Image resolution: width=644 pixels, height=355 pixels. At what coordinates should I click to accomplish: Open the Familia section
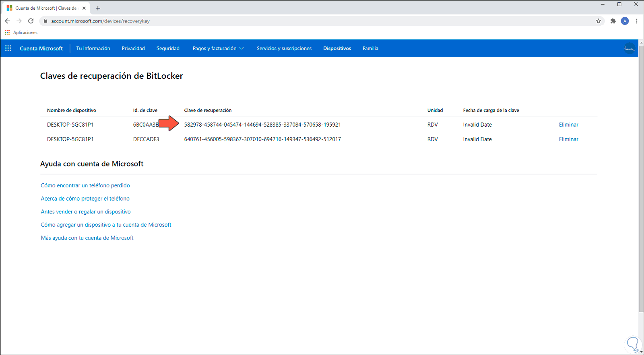(x=370, y=48)
